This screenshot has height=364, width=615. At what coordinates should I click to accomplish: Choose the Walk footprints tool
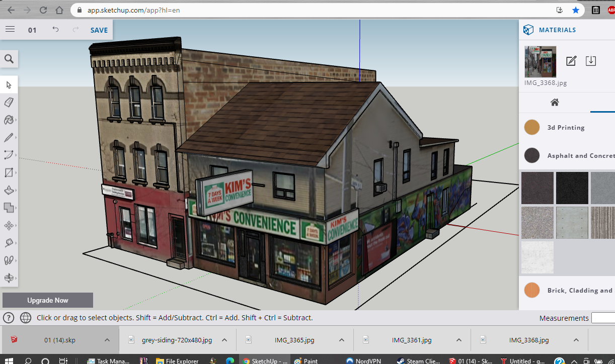[9, 260]
